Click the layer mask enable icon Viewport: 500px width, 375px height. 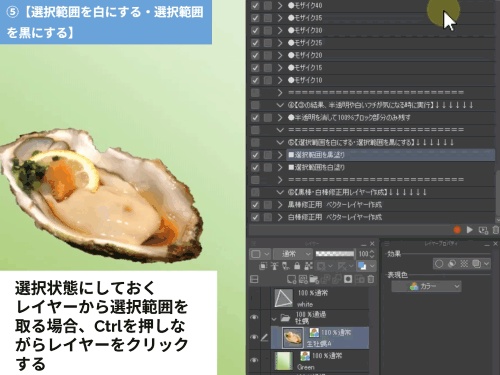click(x=321, y=266)
